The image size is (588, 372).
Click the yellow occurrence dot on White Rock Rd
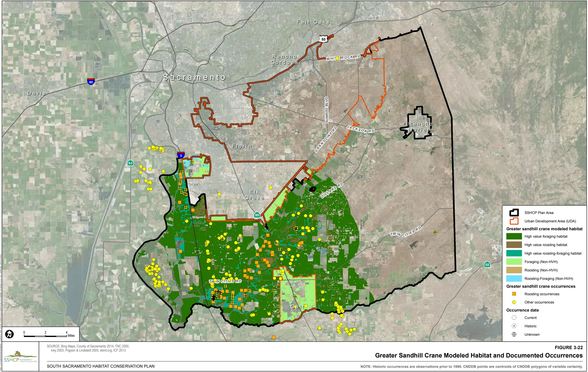pyautogui.click(x=337, y=58)
